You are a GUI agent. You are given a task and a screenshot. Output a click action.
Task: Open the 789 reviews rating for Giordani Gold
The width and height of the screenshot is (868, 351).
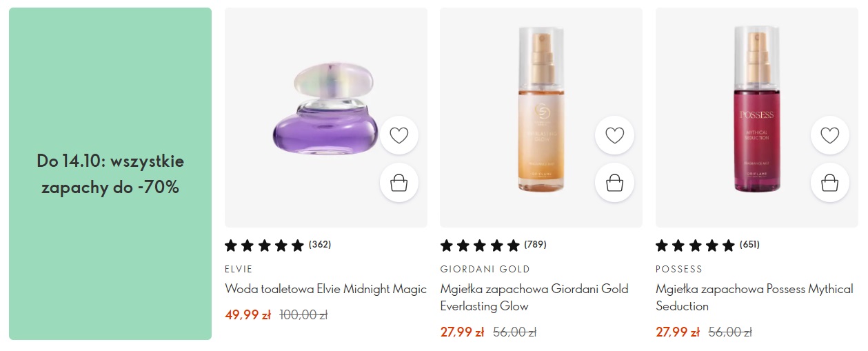[493, 245]
